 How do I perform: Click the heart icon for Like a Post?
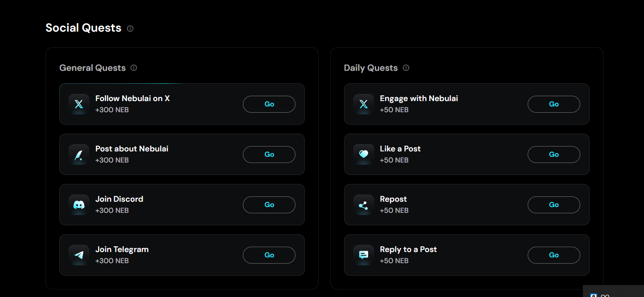coord(364,155)
